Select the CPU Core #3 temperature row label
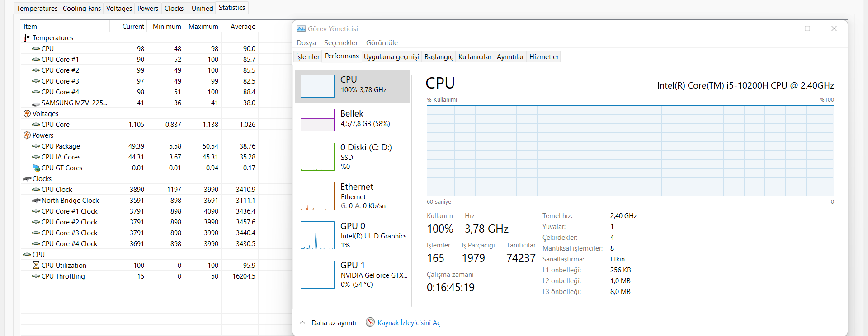Image resolution: width=868 pixels, height=336 pixels. 60,81
